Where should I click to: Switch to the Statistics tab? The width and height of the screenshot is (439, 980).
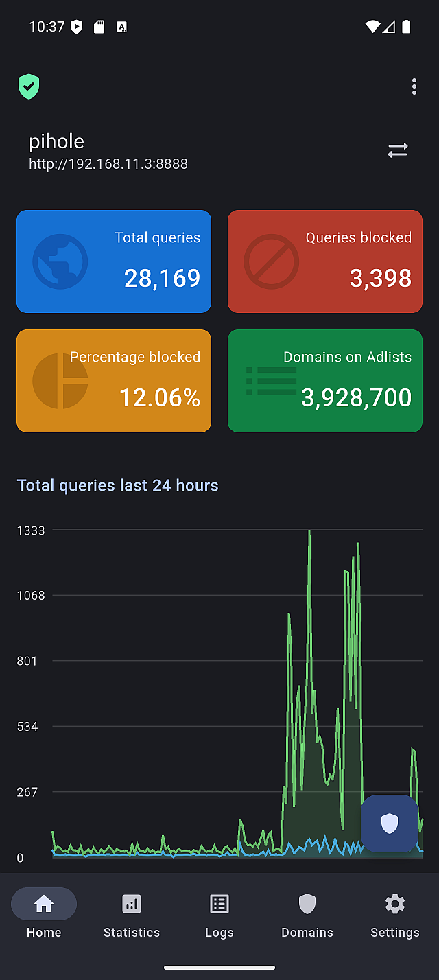(x=132, y=913)
